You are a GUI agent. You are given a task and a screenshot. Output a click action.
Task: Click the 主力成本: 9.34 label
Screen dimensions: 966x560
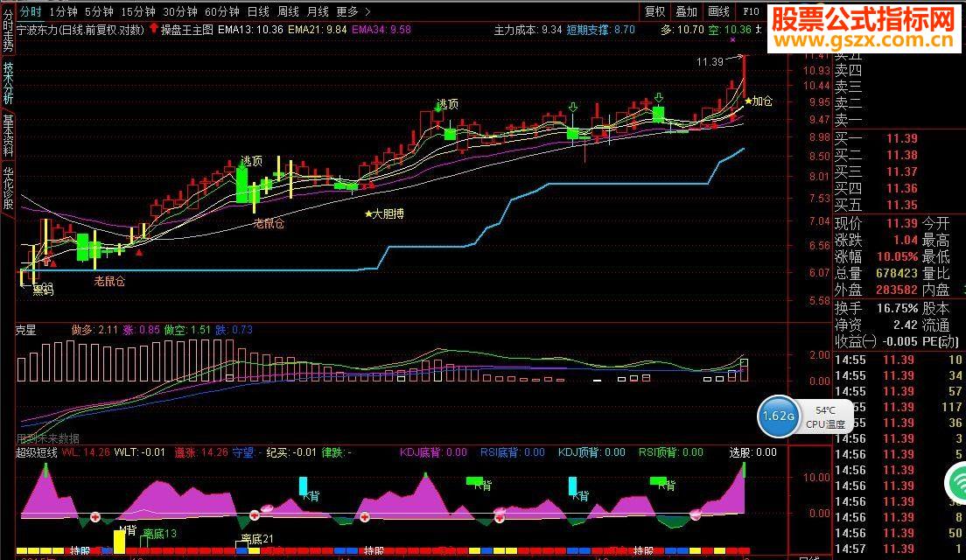point(528,30)
